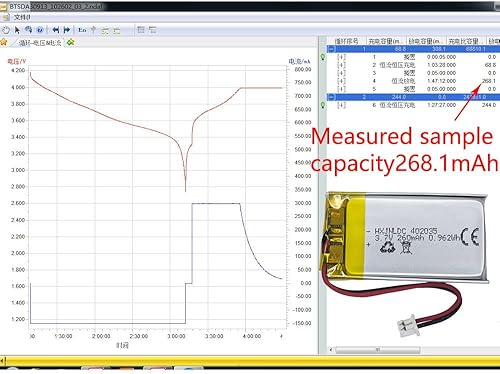This screenshot has height=374, width=500.
Task: Expand step 1 搁置 row
Action: coord(341,57)
